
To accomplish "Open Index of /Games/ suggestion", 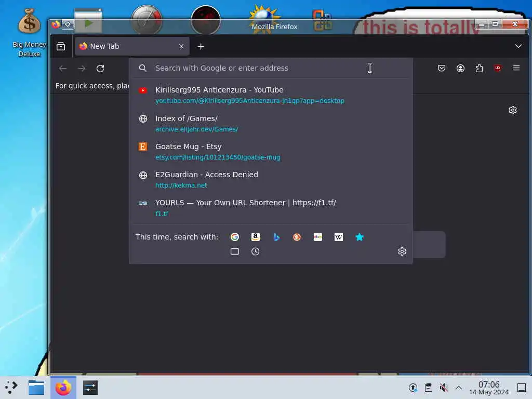I will (x=270, y=124).
